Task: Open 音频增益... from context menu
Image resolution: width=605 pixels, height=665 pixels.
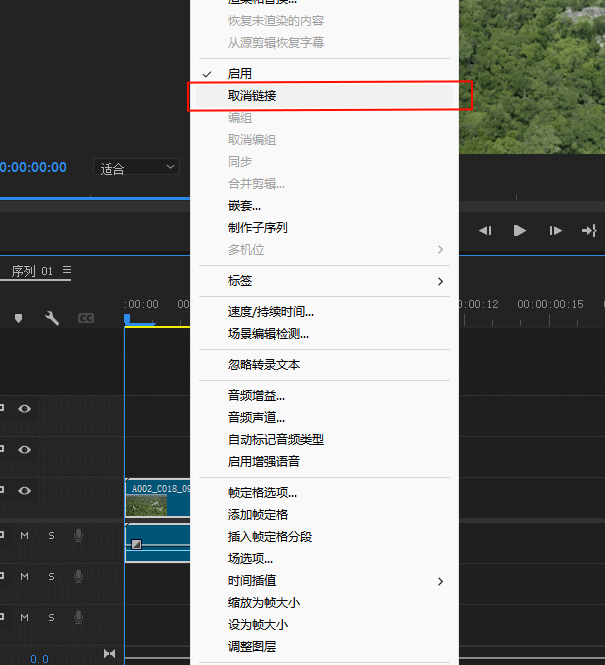Action: point(324,396)
